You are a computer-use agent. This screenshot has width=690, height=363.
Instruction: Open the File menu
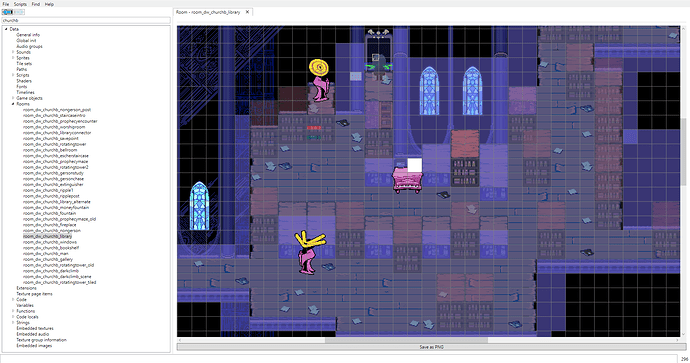point(6,4)
